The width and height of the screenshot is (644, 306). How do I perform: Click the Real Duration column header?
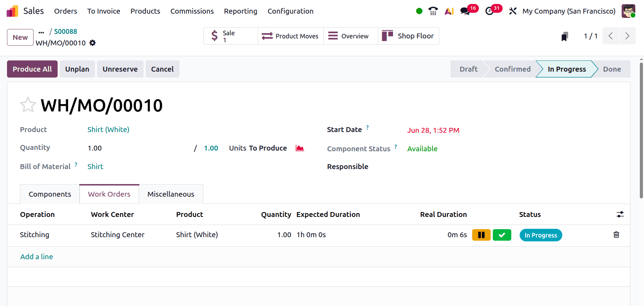[x=444, y=214]
